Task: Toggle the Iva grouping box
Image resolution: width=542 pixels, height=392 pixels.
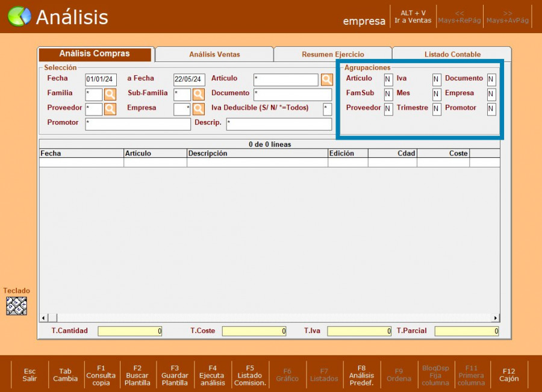Action: [x=437, y=79]
